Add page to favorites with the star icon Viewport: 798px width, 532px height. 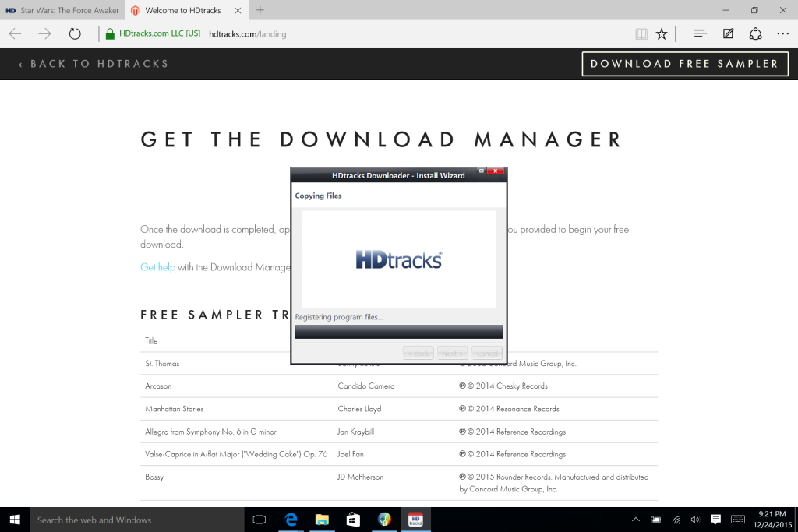click(x=662, y=34)
